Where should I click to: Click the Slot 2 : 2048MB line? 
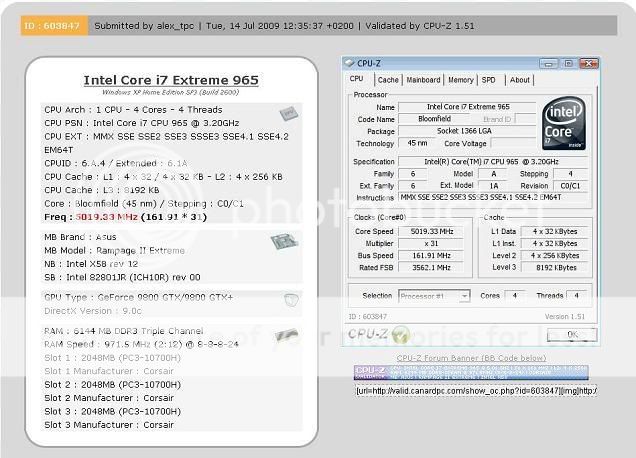(x=112, y=385)
